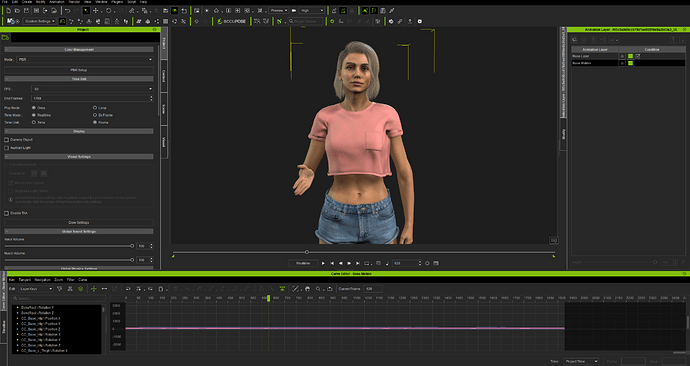Click the eyedropper icon in top toolbar
690x366 pixels.
[x=392, y=11]
